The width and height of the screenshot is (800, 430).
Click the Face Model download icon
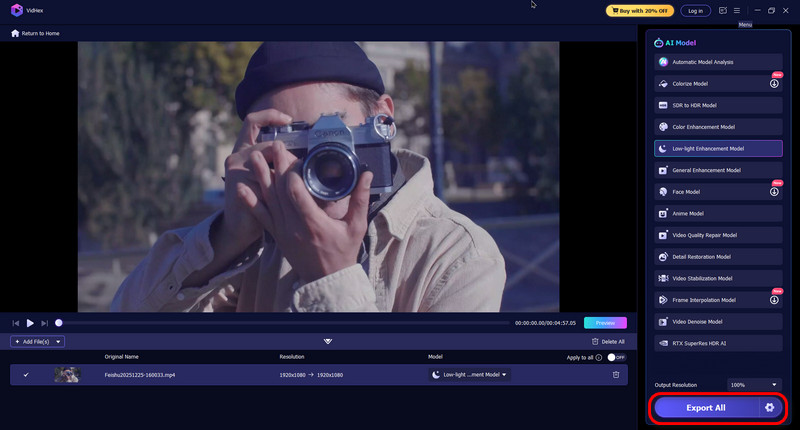[x=775, y=192]
